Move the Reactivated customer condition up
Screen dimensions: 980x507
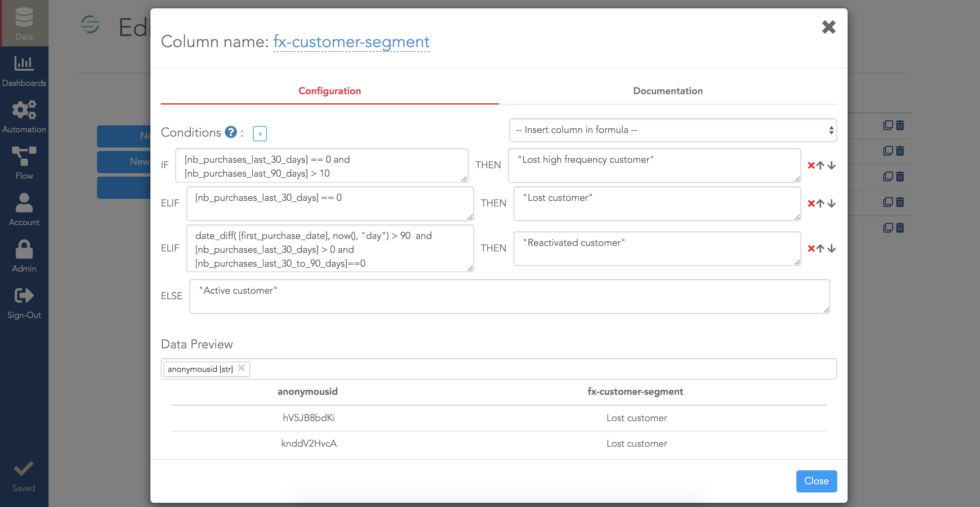(821, 249)
